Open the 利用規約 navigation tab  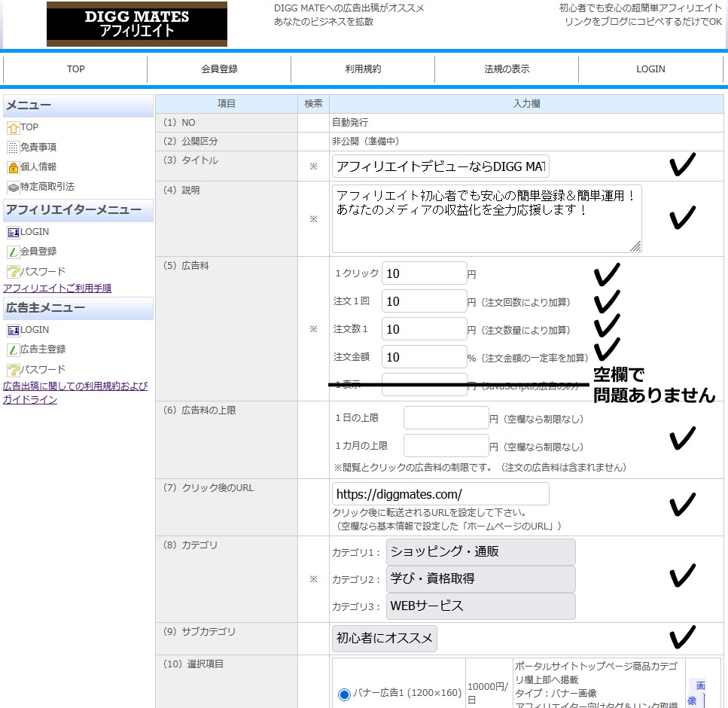point(363,69)
